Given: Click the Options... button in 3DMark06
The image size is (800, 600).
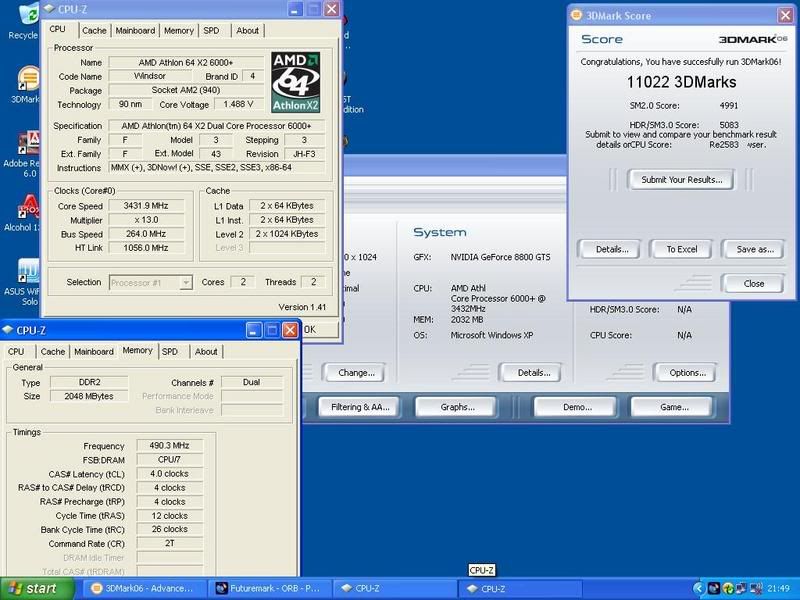Looking at the screenshot, I should pyautogui.click(x=687, y=373).
